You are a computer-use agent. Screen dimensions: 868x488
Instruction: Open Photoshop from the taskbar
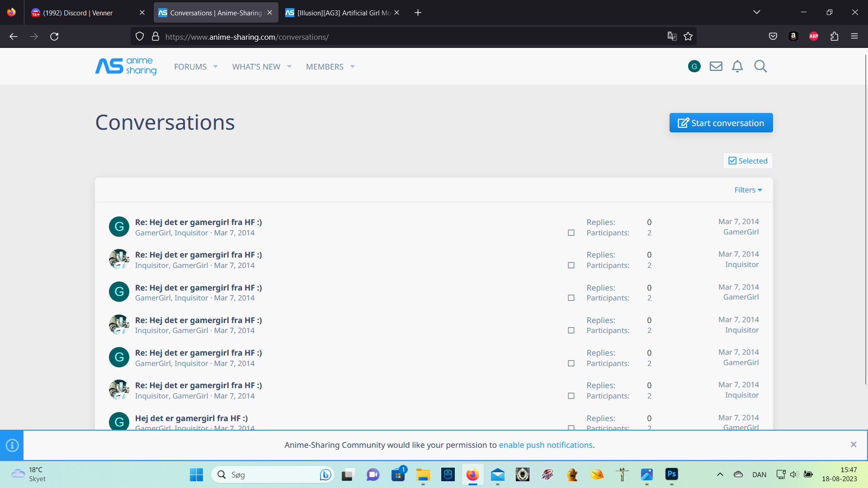pos(671,474)
